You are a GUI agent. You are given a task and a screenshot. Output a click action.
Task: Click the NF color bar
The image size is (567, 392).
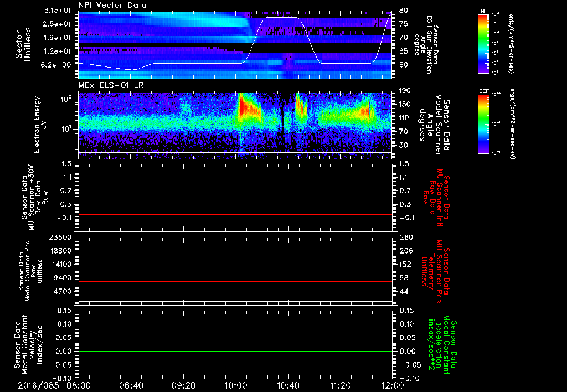point(484,44)
